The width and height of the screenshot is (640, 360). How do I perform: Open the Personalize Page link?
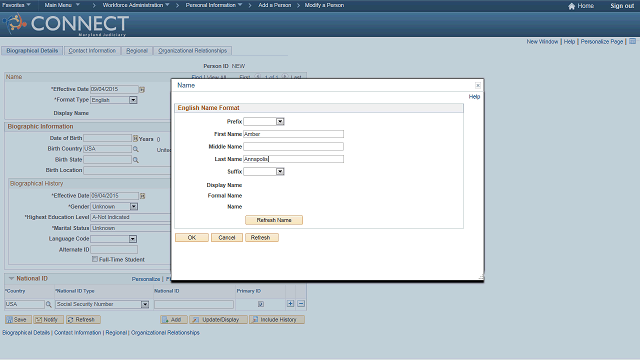tap(602, 42)
